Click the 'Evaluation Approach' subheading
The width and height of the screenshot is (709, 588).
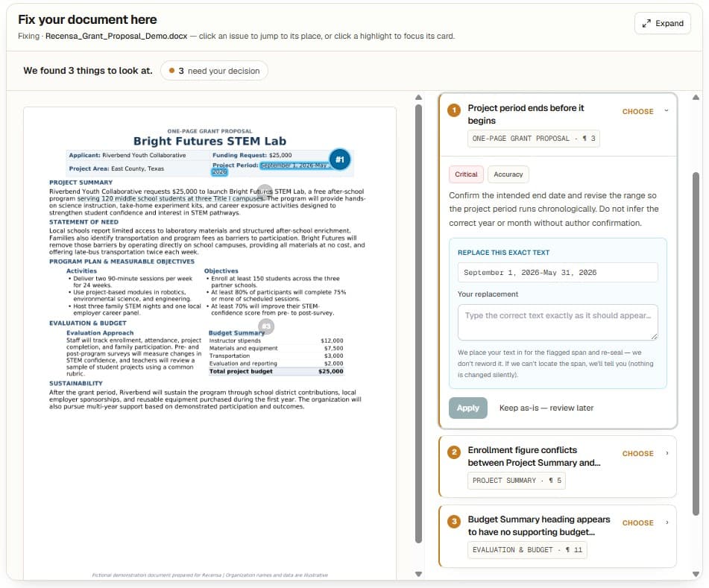100,332
